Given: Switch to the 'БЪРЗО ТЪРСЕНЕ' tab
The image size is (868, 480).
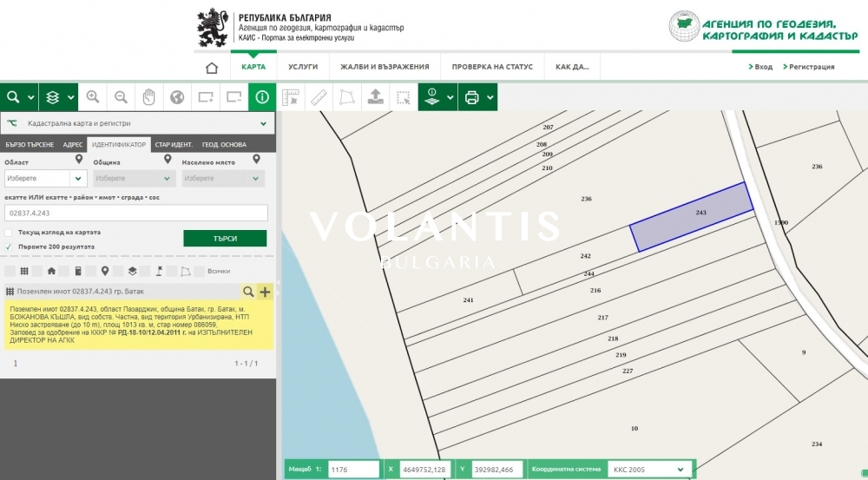Looking at the screenshot, I should (x=30, y=144).
